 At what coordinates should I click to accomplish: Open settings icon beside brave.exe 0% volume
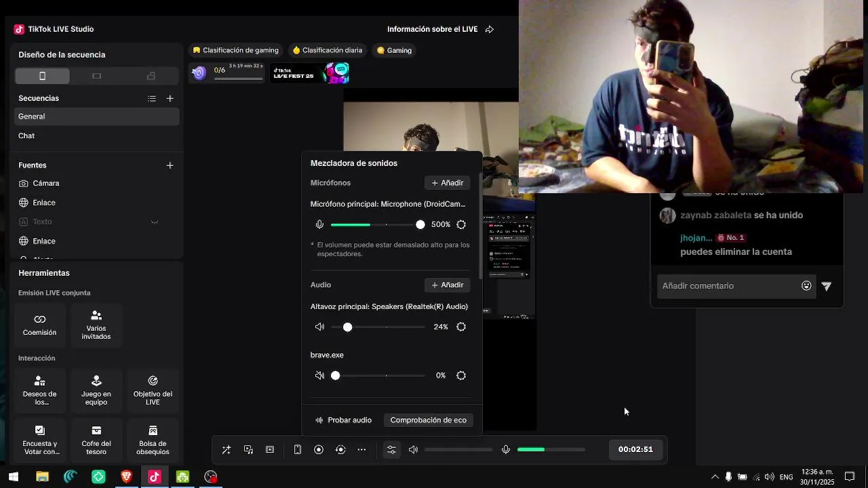[461, 375]
